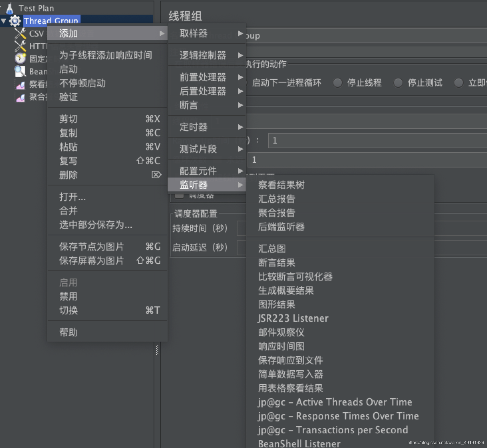
Task: Add the 后端监听器 listener
Action: tap(340, 227)
